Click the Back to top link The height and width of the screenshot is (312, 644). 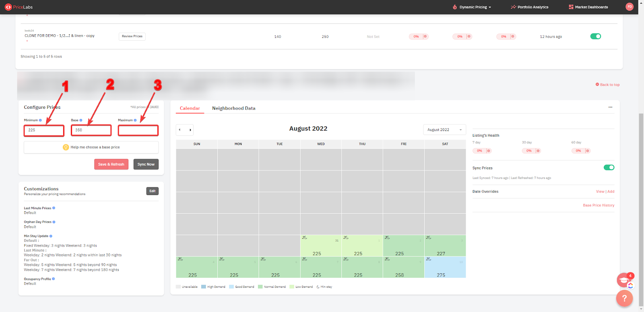pos(607,85)
